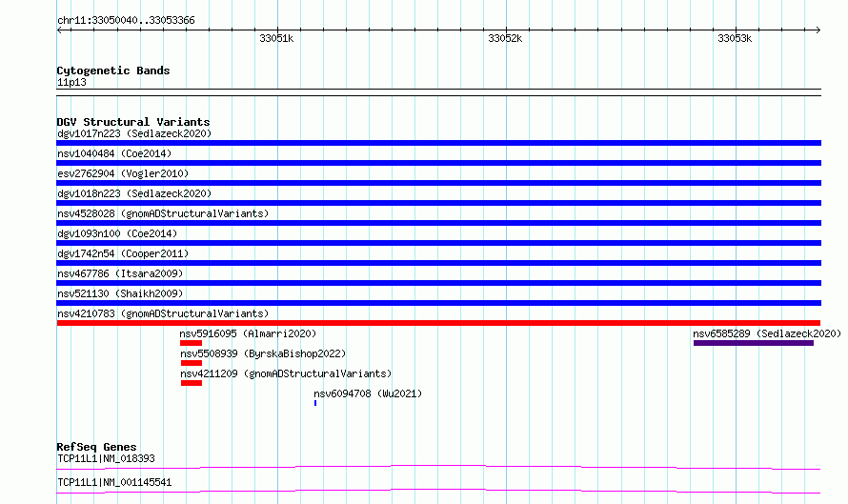Click the RefSeq Genes track title
848x504 pixels.
96,447
